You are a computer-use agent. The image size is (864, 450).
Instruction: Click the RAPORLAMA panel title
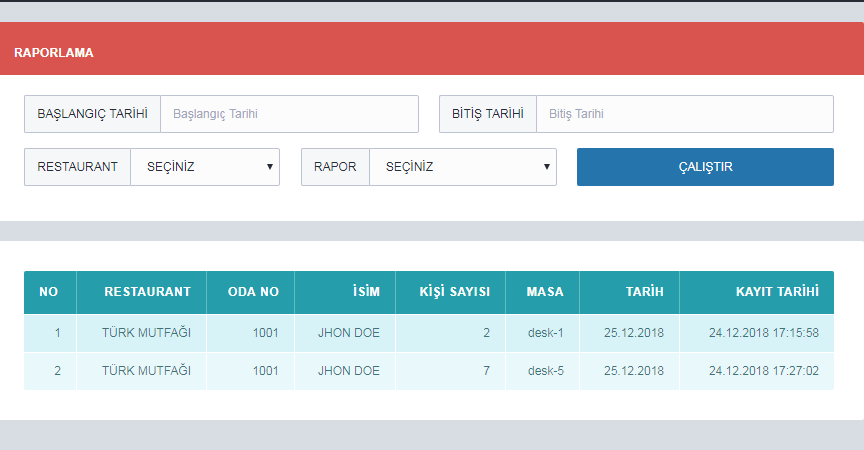tap(54, 53)
